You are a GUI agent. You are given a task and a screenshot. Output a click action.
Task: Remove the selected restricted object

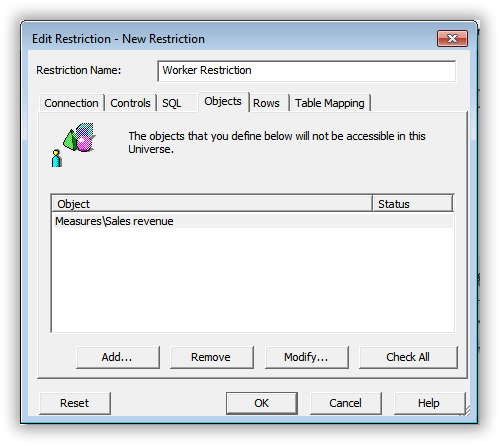click(212, 357)
